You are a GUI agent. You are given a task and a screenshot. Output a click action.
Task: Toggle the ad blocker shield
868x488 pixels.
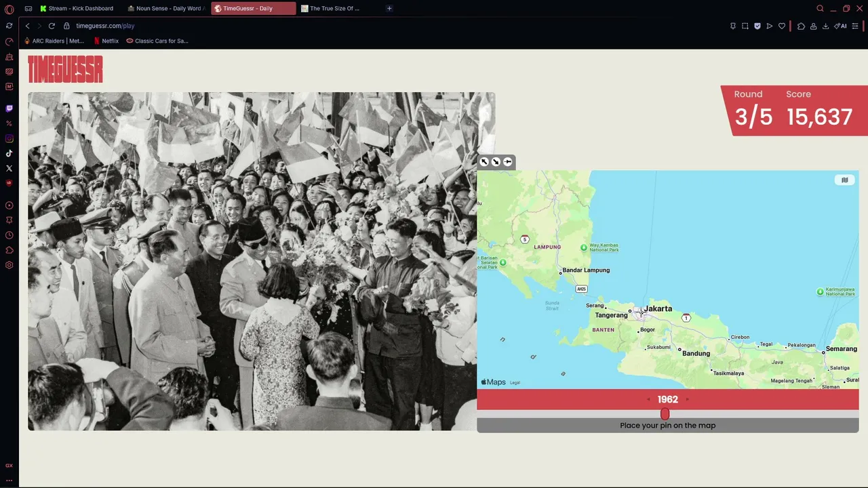(x=757, y=26)
